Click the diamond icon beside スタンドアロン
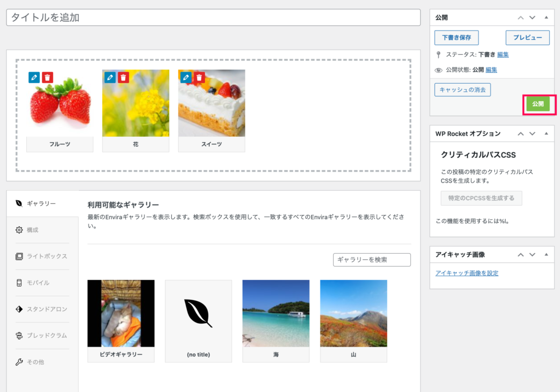The width and height of the screenshot is (560, 392). (19, 309)
